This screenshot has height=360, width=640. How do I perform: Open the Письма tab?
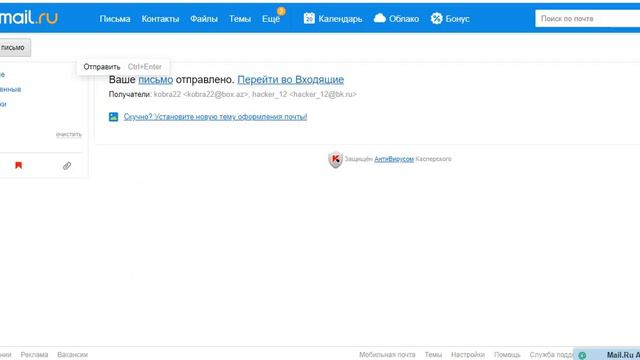coord(115,19)
